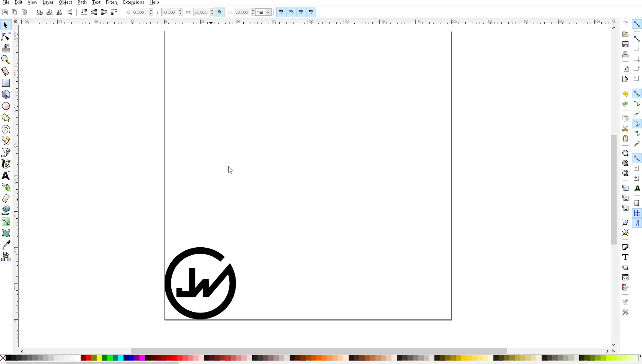Select the Bezier pen tool

6,152
